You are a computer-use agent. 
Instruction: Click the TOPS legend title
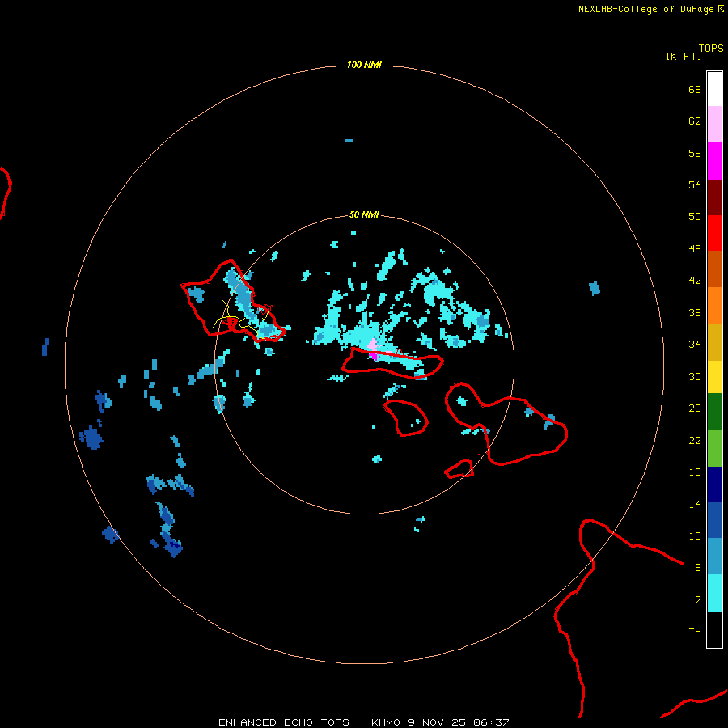(711, 49)
